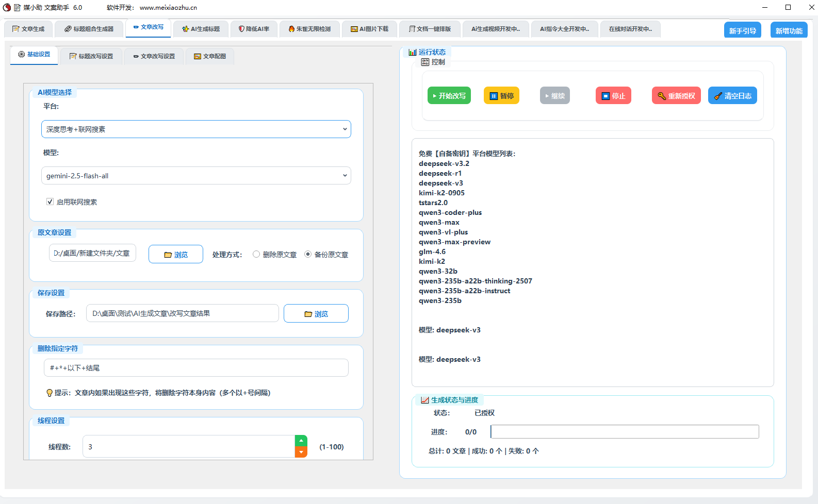Open the 降低AI率 shield tab
Image resolution: width=818 pixels, height=504 pixels.
pos(254,29)
